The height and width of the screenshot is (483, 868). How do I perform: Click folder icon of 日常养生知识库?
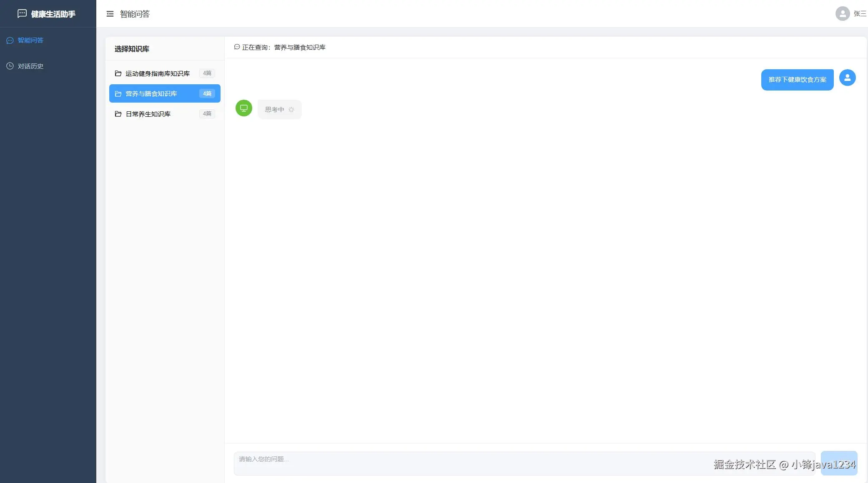pos(118,114)
